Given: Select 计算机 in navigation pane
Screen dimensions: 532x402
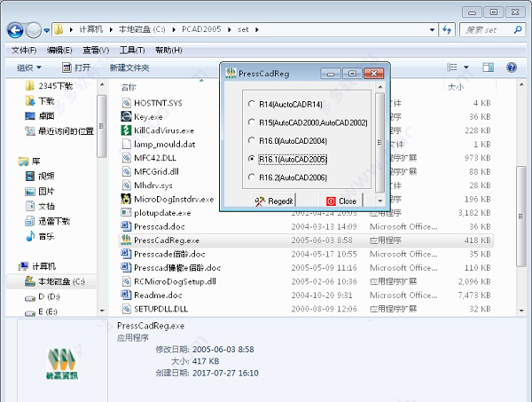Looking at the screenshot, I should pos(37,266).
